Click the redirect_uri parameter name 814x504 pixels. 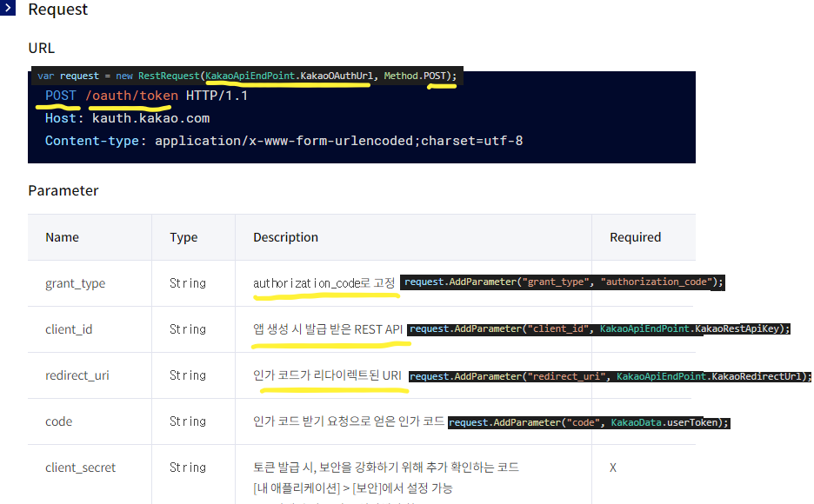(x=77, y=375)
